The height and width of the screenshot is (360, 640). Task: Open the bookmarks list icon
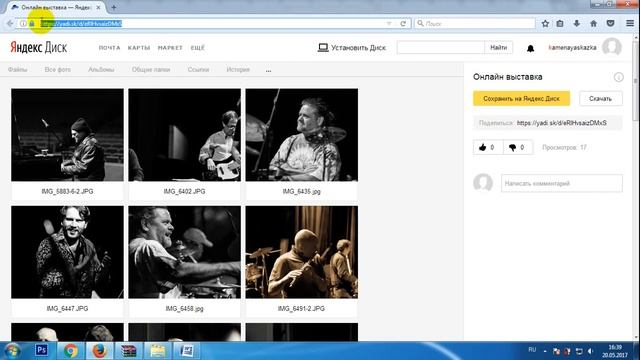(560, 24)
